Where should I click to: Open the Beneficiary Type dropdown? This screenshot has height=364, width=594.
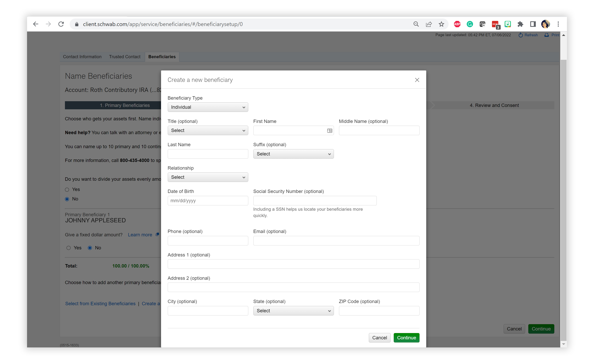click(x=208, y=107)
